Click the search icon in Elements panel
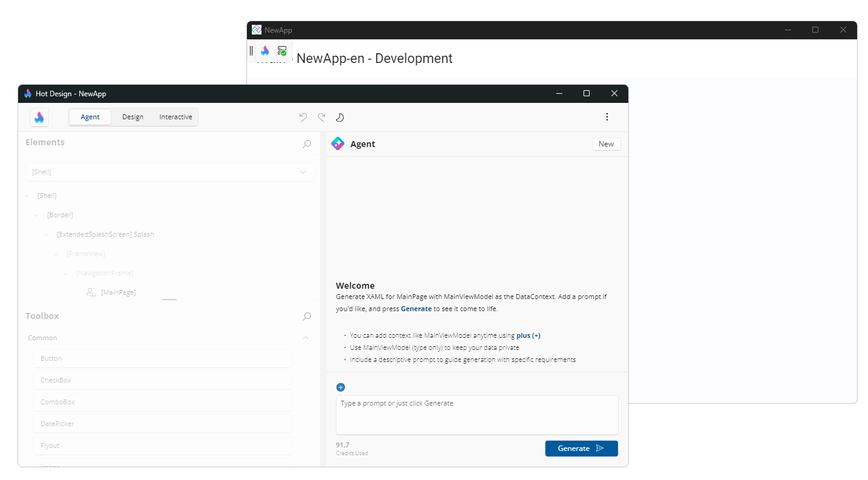 coord(307,143)
